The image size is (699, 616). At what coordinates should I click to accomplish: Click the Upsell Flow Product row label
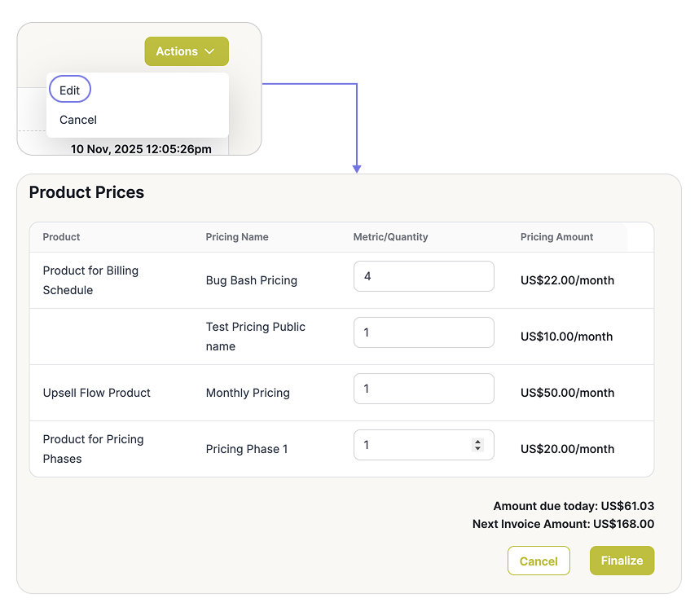point(97,393)
